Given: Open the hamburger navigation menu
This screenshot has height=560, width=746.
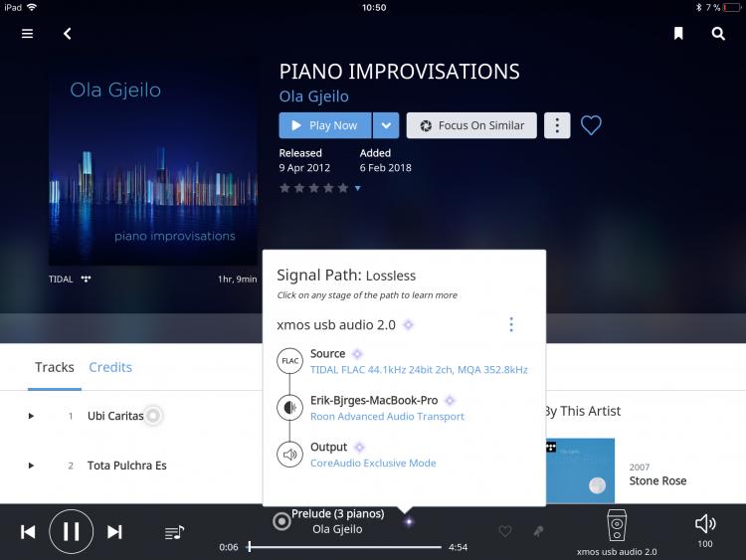Looking at the screenshot, I should [x=27, y=33].
